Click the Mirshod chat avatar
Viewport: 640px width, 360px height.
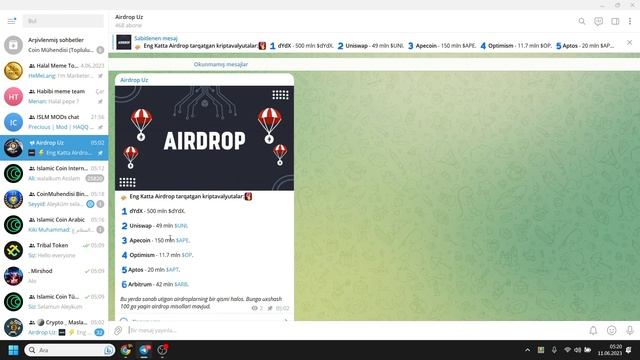[x=13, y=276]
